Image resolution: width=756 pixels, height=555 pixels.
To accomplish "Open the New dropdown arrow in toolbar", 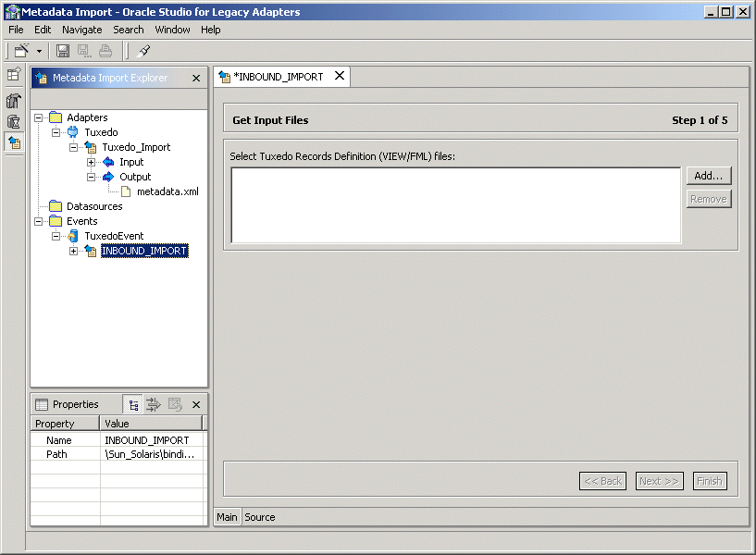I will pyautogui.click(x=39, y=51).
